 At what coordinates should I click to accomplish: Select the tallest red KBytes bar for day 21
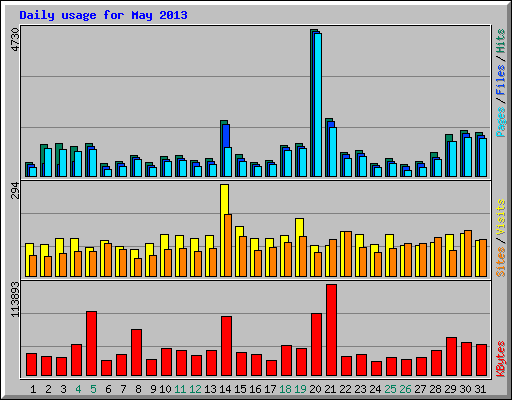(332, 330)
